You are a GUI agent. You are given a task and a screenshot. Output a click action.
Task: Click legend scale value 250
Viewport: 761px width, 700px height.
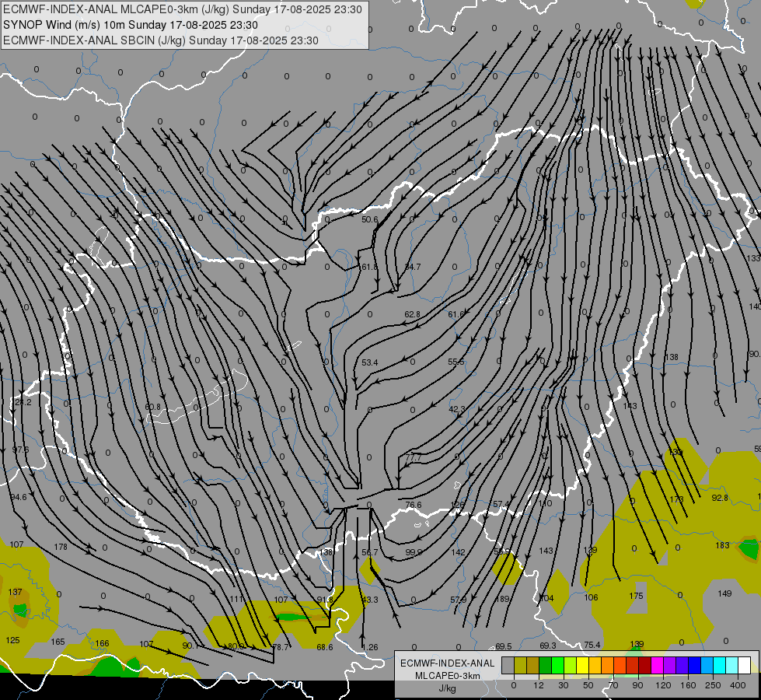point(713,685)
